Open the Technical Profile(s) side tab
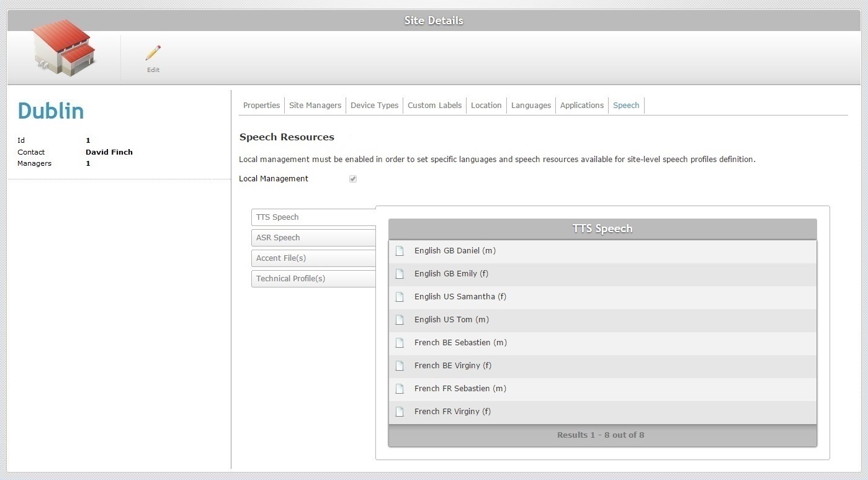The width and height of the screenshot is (868, 480). (x=313, y=279)
